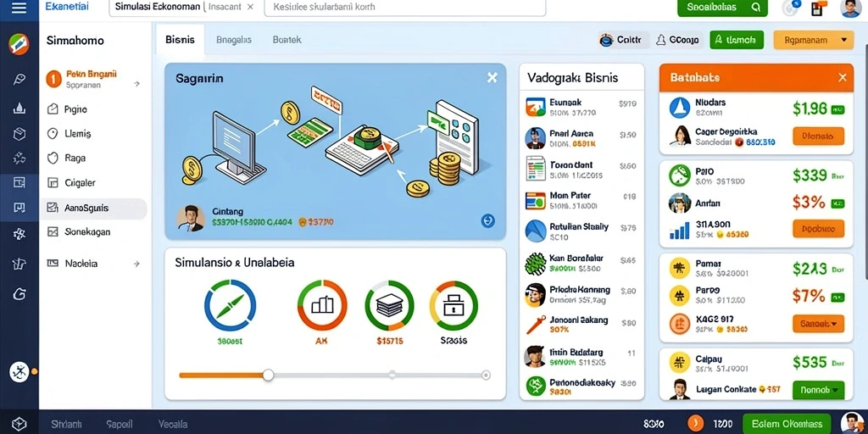This screenshot has width=868, height=434.
Task: Click the round blue icon at the Sagairin panel's bottom right
Action: [487, 221]
